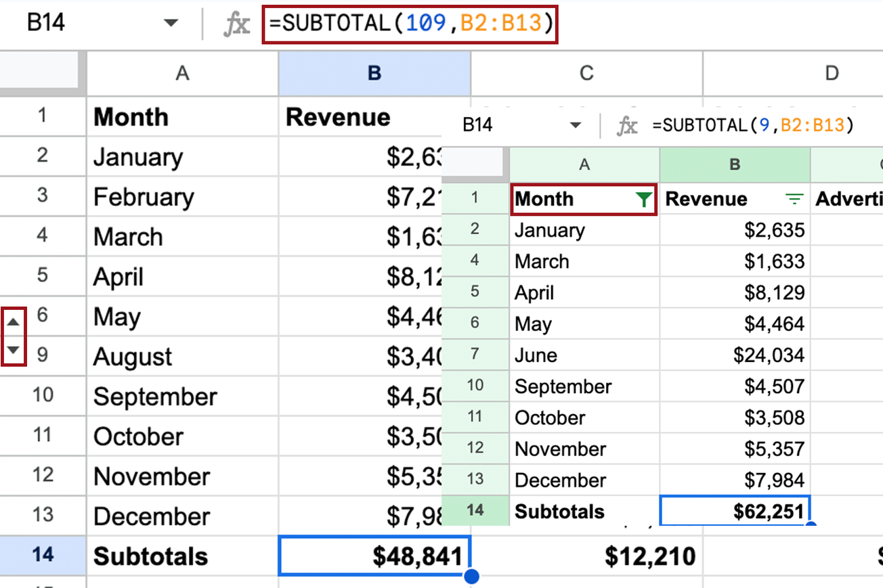Viewport: 883px width, 588px height.
Task: Select row 1 header in the filtered sheet
Action: (x=475, y=198)
